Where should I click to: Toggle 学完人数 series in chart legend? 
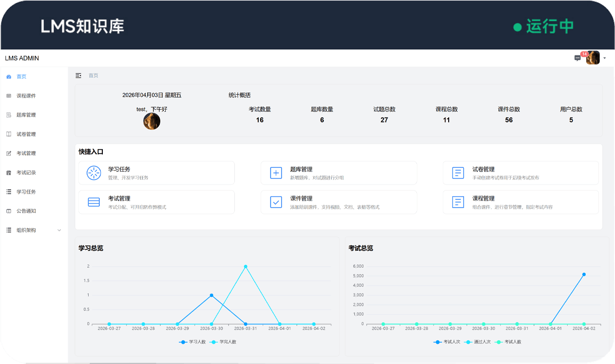point(224,342)
